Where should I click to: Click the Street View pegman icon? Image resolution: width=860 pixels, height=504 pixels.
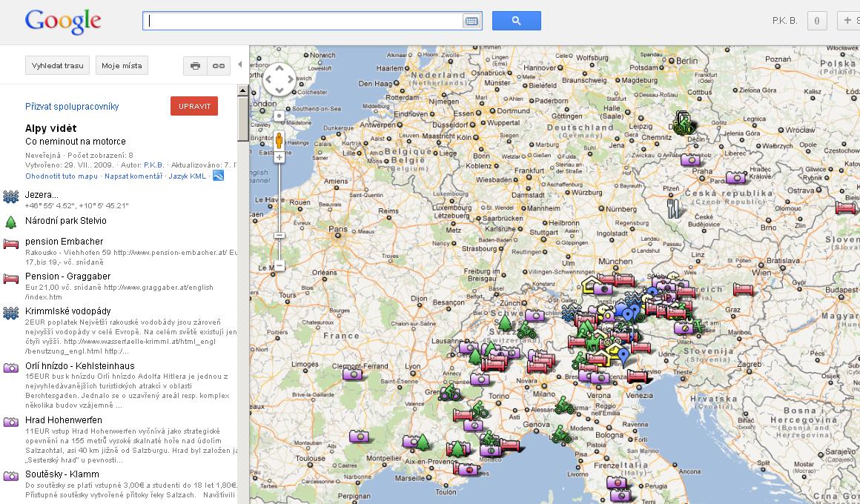(279, 140)
